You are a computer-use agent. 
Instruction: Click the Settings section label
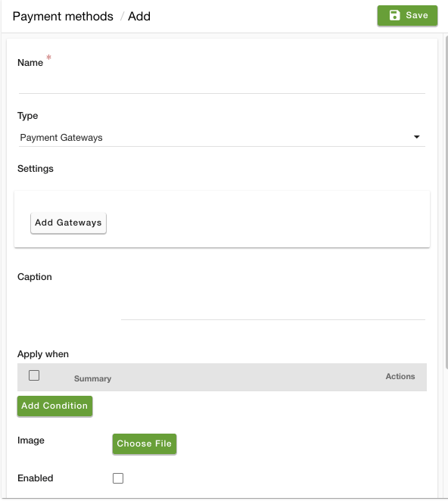(36, 168)
